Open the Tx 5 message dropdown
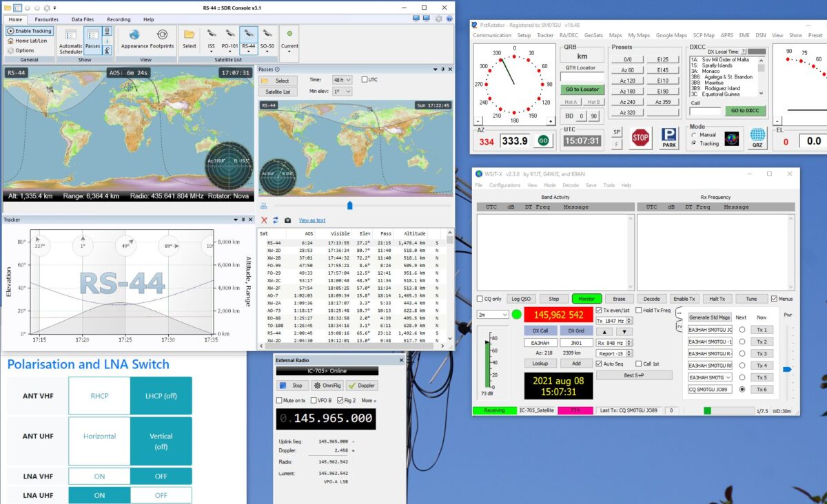 pos(728,377)
